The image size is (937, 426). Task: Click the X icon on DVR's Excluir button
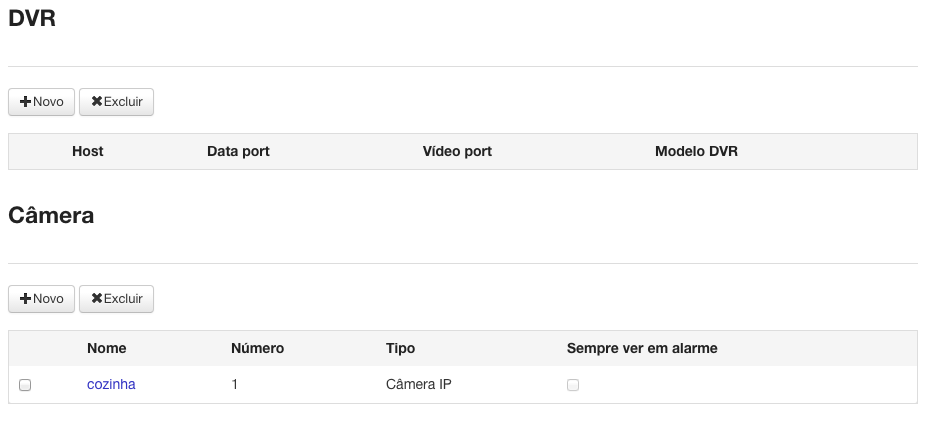(97, 102)
